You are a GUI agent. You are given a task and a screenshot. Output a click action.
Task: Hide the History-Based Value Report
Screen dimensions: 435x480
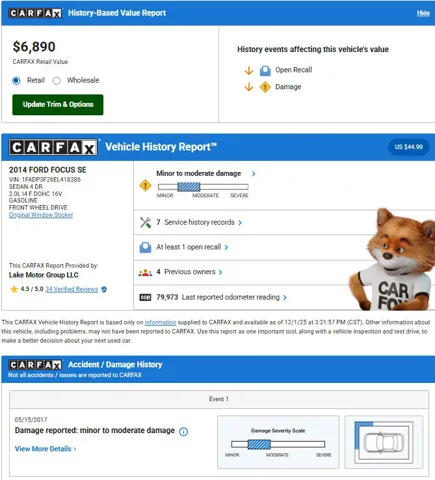click(x=423, y=13)
